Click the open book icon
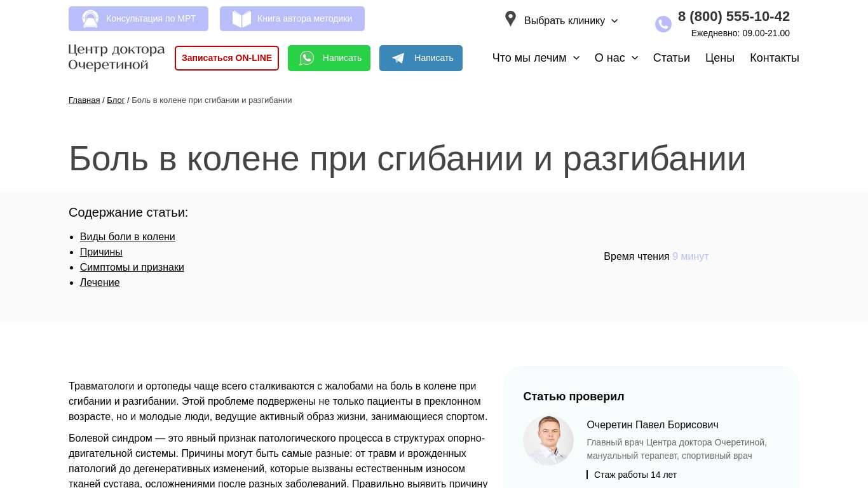Image resolution: width=868 pixels, height=488 pixels. click(241, 19)
